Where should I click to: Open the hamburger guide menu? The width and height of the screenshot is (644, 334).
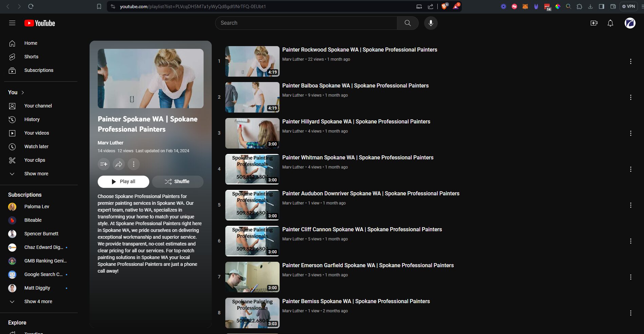pyautogui.click(x=12, y=23)
